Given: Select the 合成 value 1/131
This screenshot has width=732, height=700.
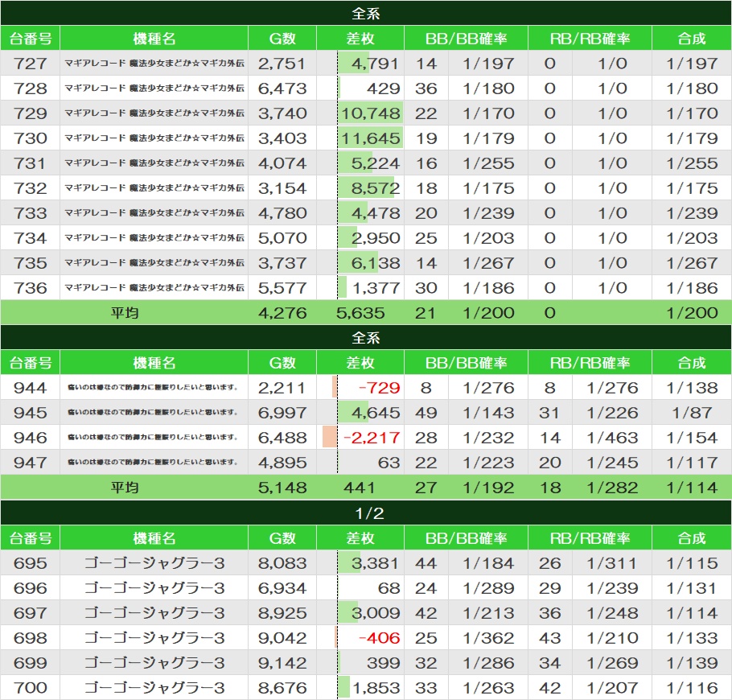Looking at the screenshot, I should [692, 588].
